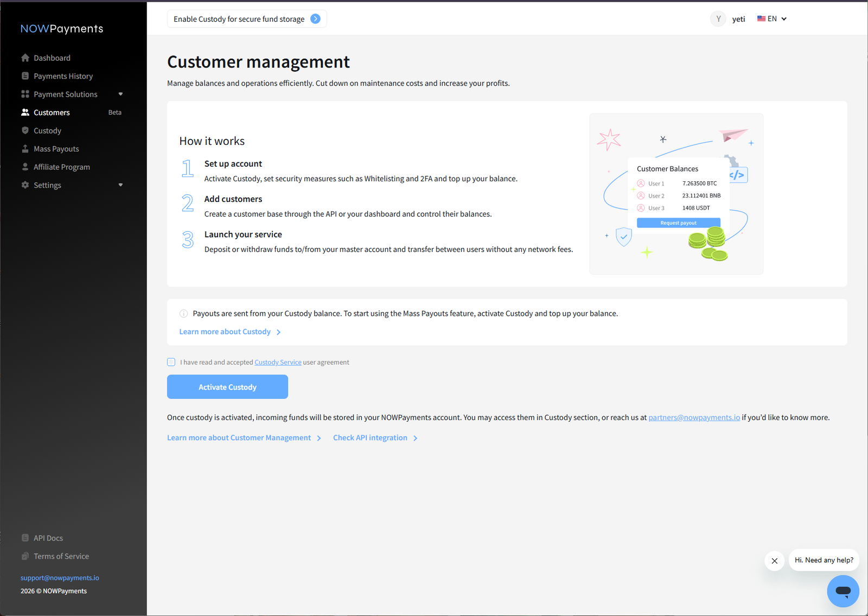The width and height of the screenshot is (868, 616).
Task: Dismiss the Need any help popup
Action: (774, 561)
